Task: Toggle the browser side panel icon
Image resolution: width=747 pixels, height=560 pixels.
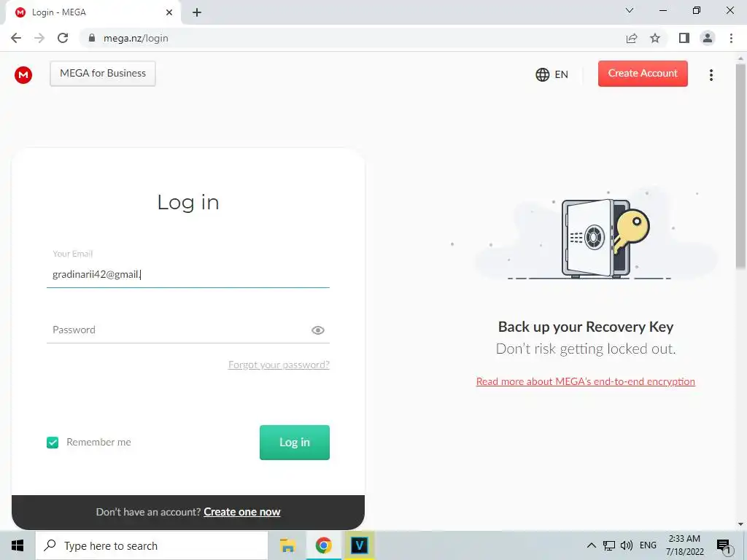Action: coord(684,38)
